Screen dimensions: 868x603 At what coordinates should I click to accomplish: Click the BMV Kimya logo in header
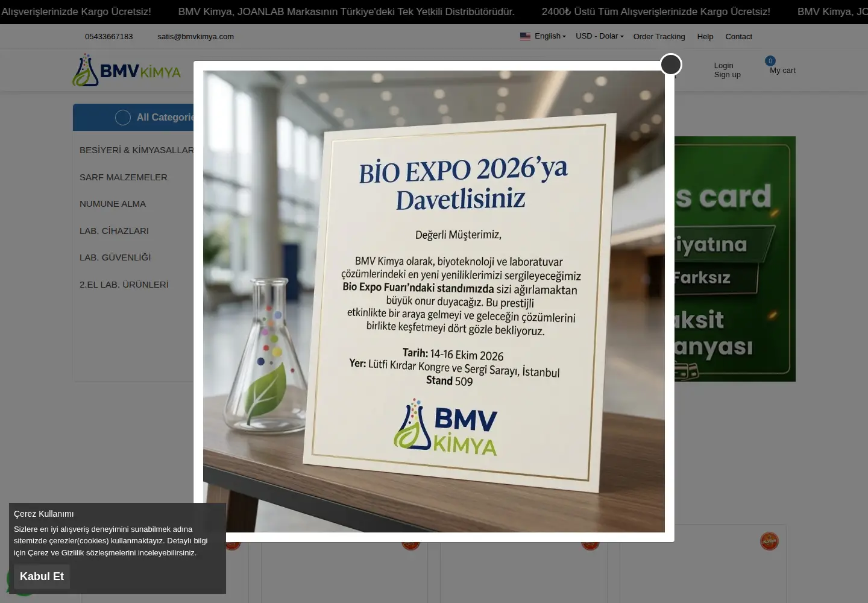point(127,70)
